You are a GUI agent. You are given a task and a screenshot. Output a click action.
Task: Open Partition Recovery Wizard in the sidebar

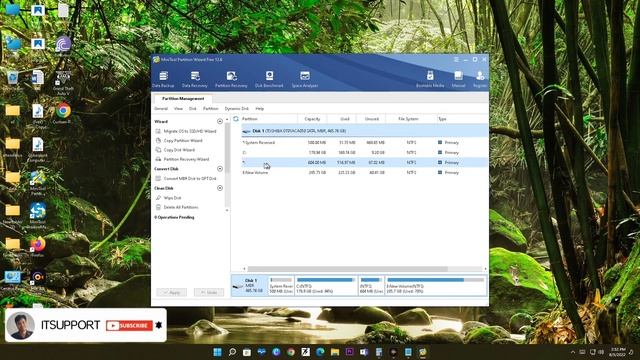[182, 159]
